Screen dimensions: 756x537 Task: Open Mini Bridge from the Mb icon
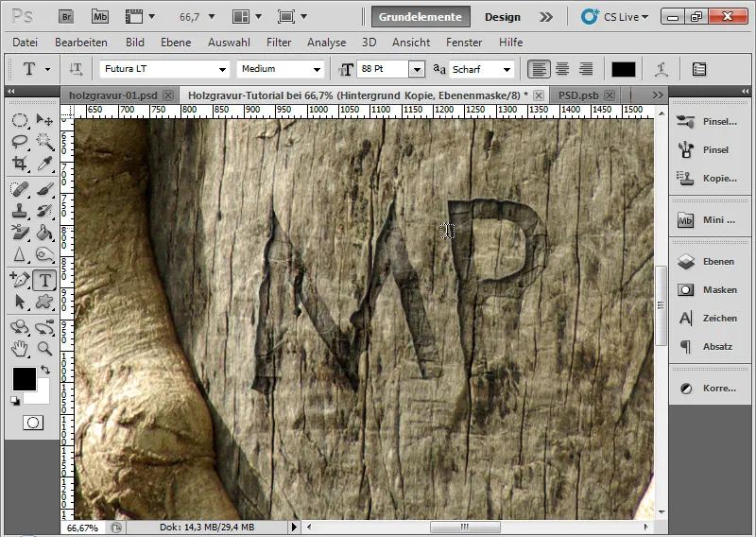(100, 17)
